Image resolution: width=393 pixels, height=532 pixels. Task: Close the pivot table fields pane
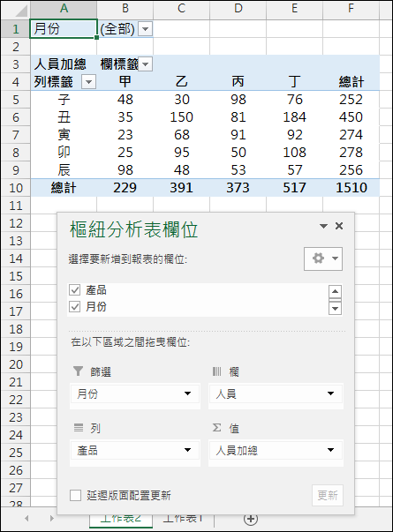click(x=339, y=226)
